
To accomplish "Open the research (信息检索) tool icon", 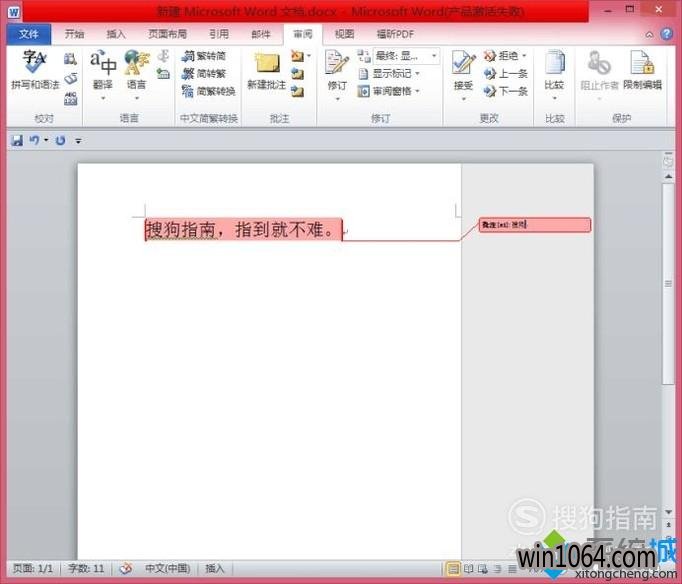I will coord(70,59).
